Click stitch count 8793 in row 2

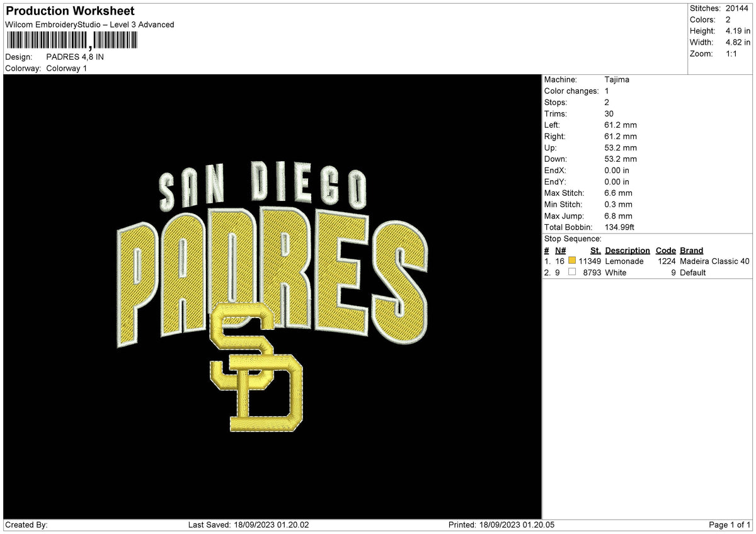tap(592, 273)
